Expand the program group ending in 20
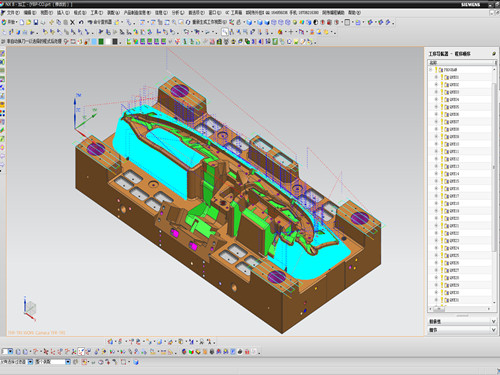 coord(436,218)
